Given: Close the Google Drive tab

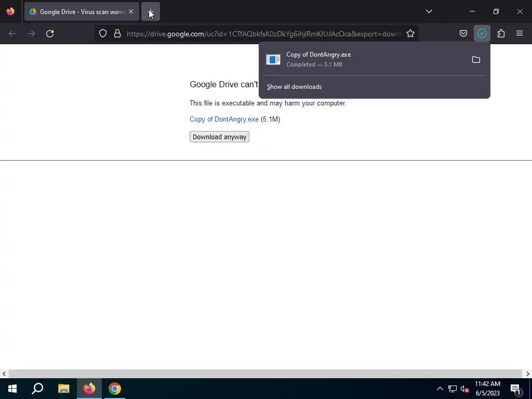Looking at the screenshot, I should coord(131,11).
